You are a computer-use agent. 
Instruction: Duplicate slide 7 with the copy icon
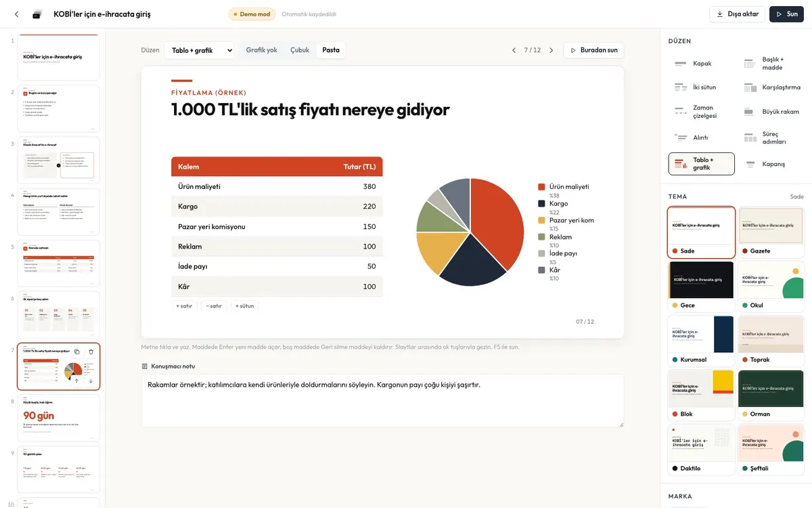(x=76, y=352)
